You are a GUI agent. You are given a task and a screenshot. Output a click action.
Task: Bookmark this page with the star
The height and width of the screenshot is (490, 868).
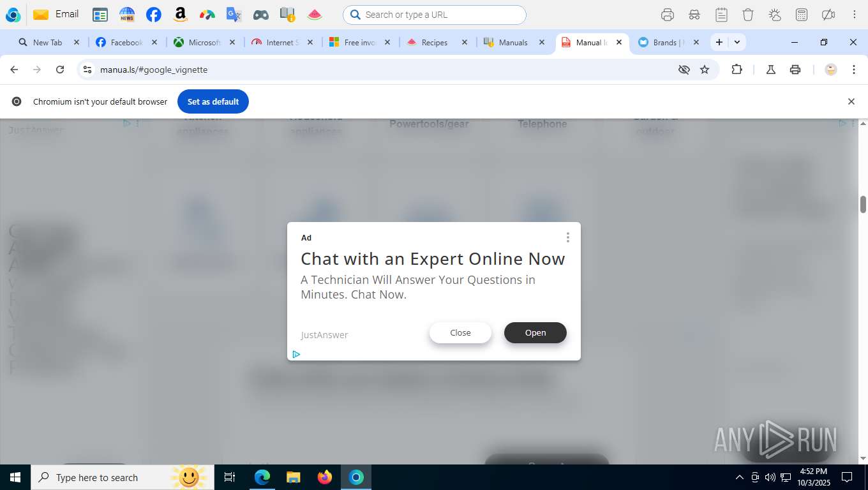[705, 70]
